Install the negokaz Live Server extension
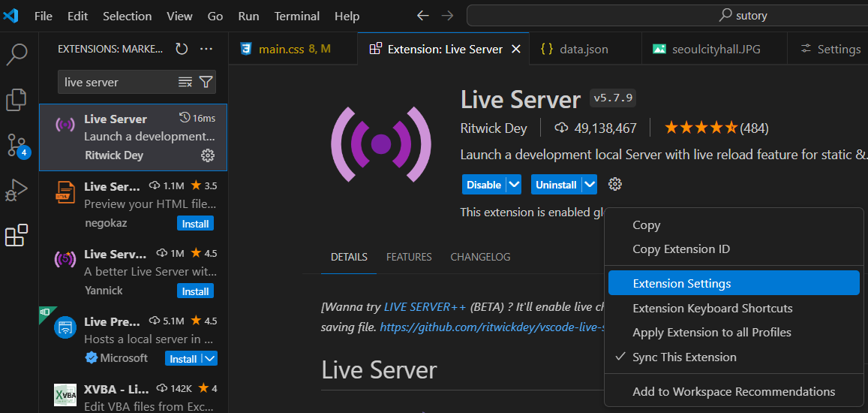This screenshot has height=413, width=868. (195, 224)
